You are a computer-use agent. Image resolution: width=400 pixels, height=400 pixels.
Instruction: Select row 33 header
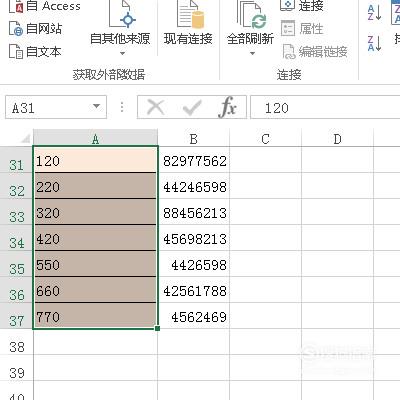16,212
